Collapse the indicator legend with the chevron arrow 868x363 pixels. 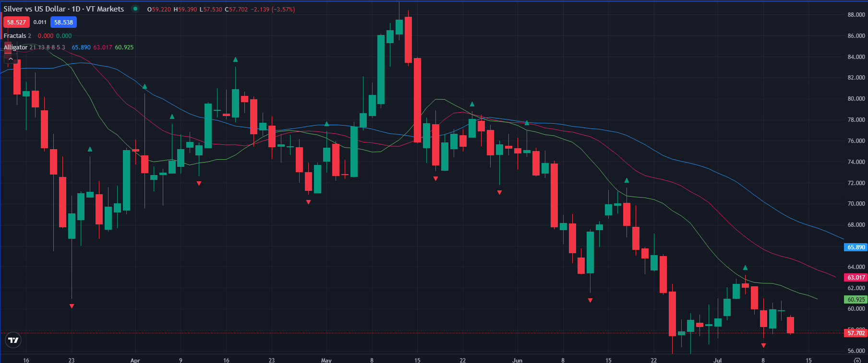coord(11,59)
